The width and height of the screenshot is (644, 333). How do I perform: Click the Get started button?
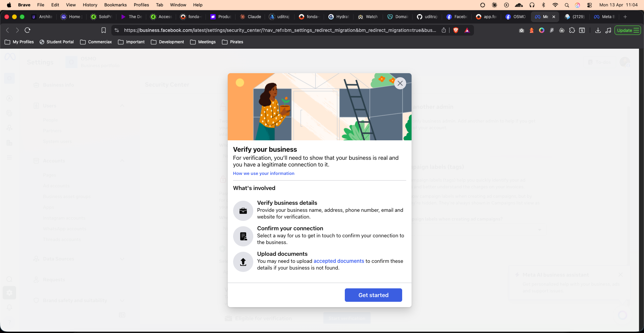373,295
